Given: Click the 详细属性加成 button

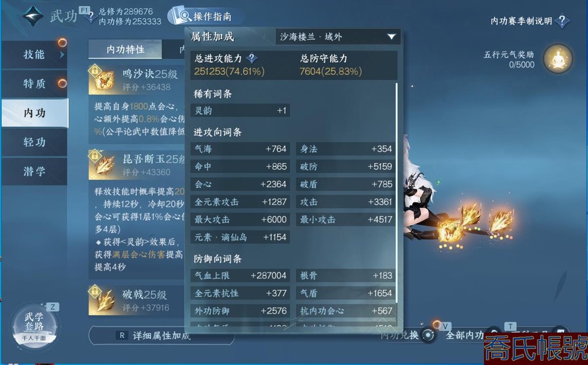Looking at the screenshot, I should (x=162, y=335).
